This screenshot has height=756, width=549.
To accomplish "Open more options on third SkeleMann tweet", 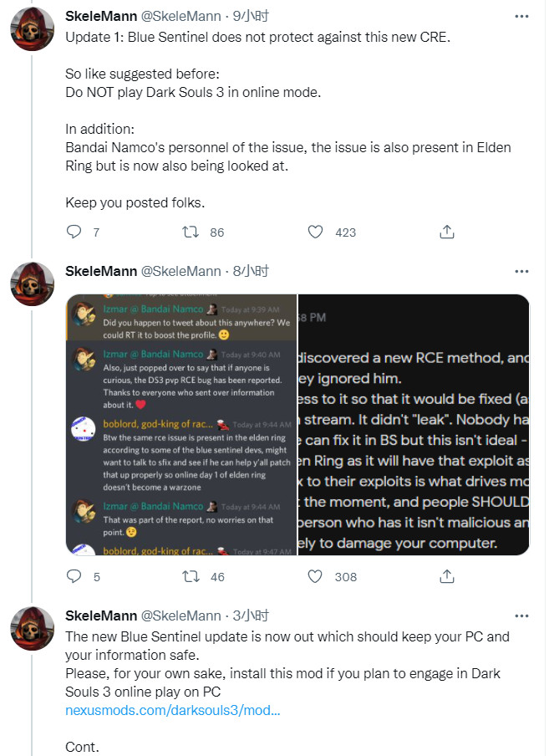I will point(521,616).
